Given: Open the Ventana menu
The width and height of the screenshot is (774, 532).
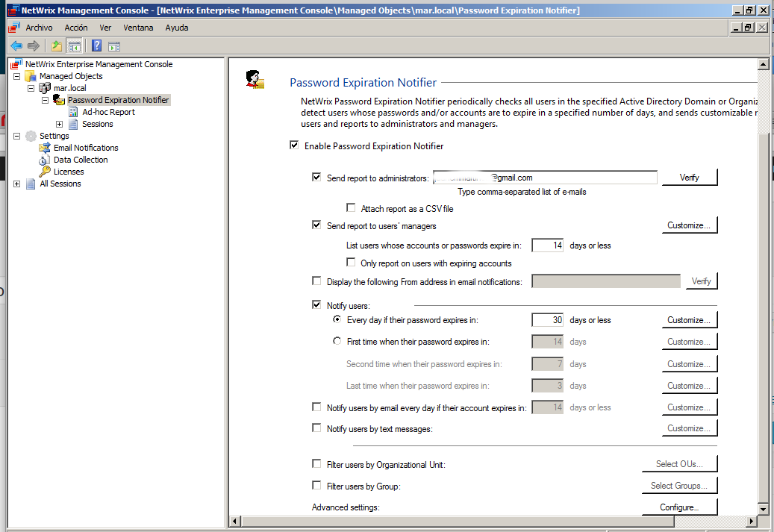Looking at the screenshot, I should click(x=138, y=28).
